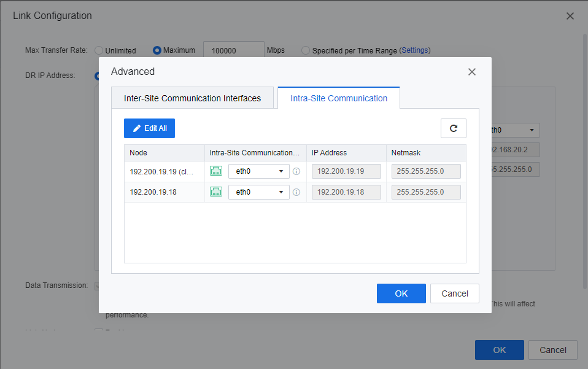Click the refresh icon in Advanced dialog

[x=453, y=128]
